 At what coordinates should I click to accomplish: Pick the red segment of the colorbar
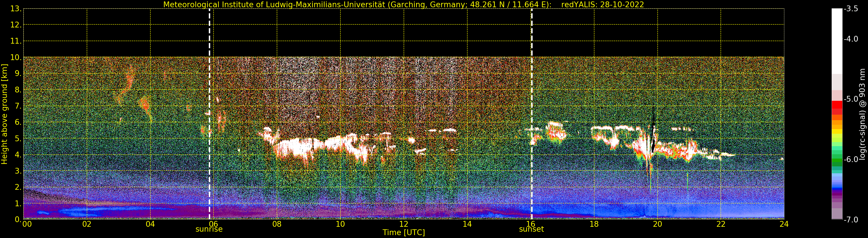[837, 105]
